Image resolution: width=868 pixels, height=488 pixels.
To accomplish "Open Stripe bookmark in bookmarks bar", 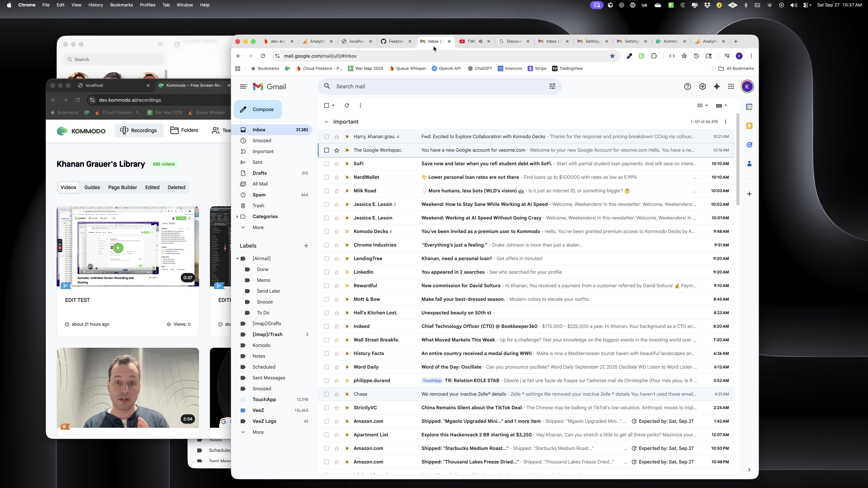I will coord(537,68).
